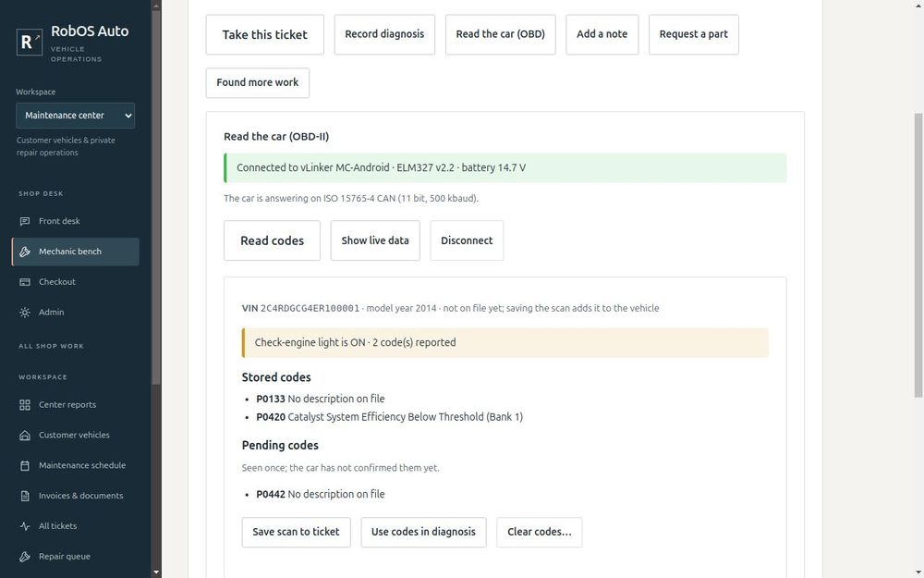This screenshot has height=578, width=924.
Task: Go to Checkout in the sidebar
Action: coord(76,282)
